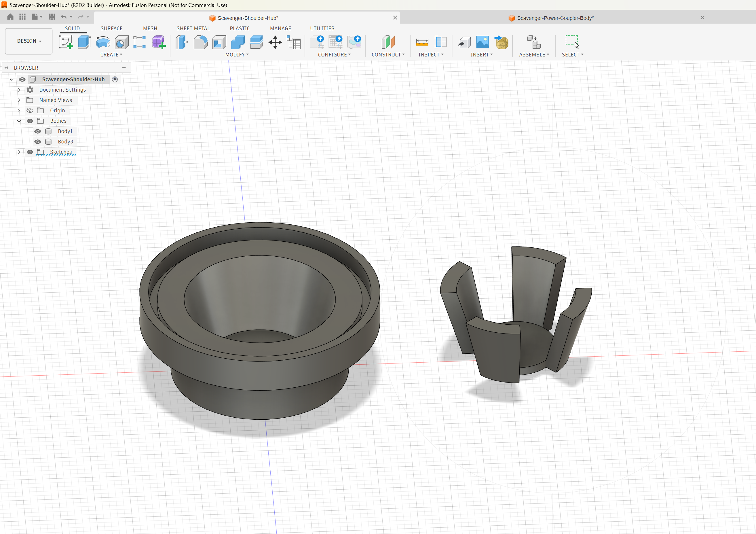Image resolution: width=756 pixels, height=534 pixels.
Task: Select the Extrude tool
Action: 84,42
